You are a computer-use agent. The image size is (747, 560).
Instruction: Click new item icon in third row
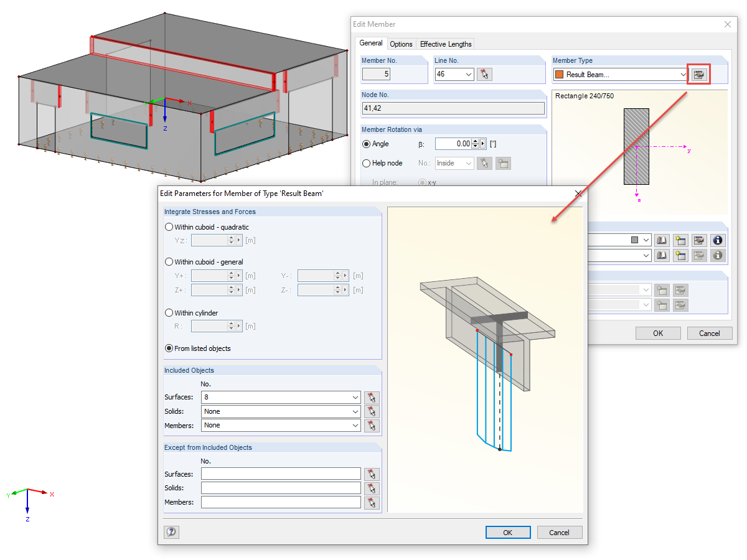tap(662, 289)
